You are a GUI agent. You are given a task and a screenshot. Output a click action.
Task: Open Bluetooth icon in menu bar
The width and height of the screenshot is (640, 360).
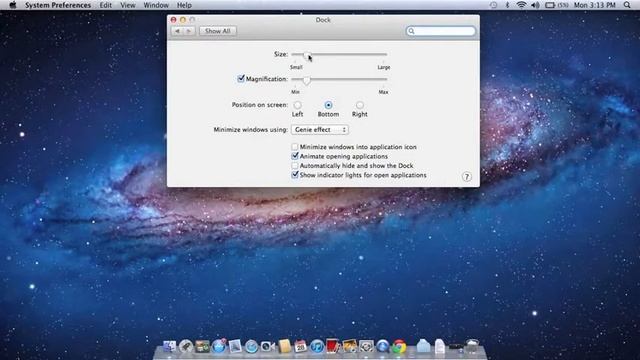point(507,5)
